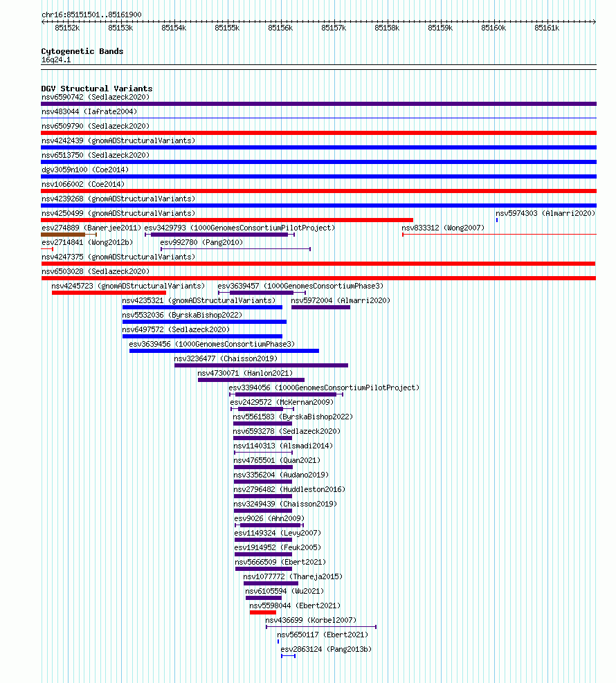Open dgv3059n100 (Coe2014) variant label
This screenshot has width=616, height=683.
click(x=85, y=170)
